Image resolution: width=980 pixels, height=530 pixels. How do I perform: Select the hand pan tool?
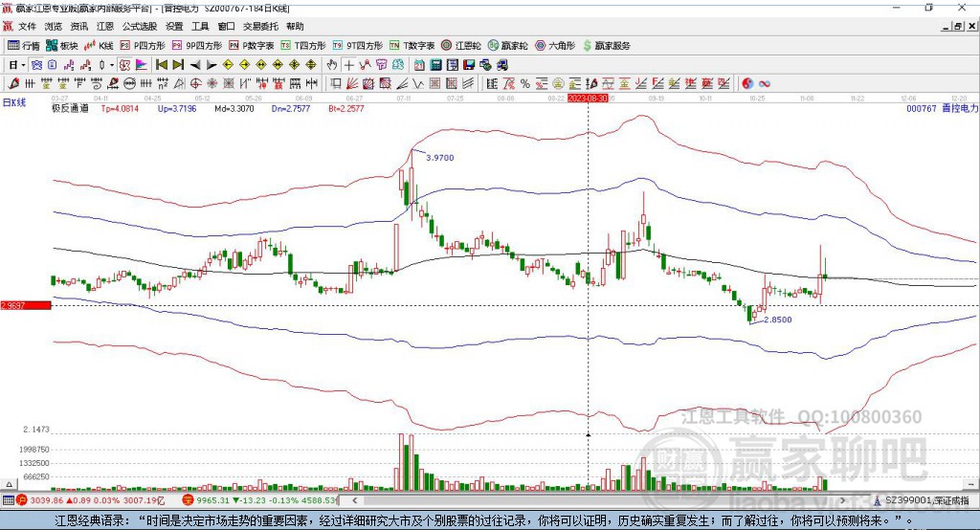pyautogui.click(x=332, y=65)
